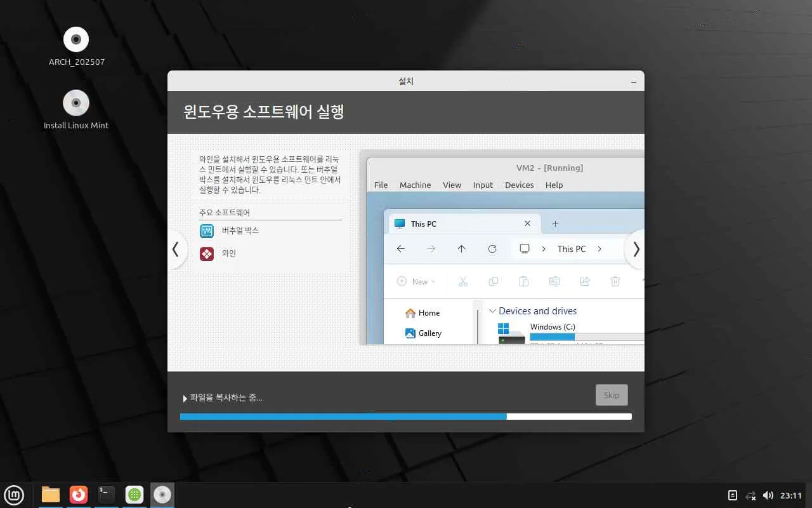Image resolution: width=812 pixels, height=508 pixels.
Task: Click the 윈도우용 소프트웨어 실행 heading
Action: pos(264,112)
